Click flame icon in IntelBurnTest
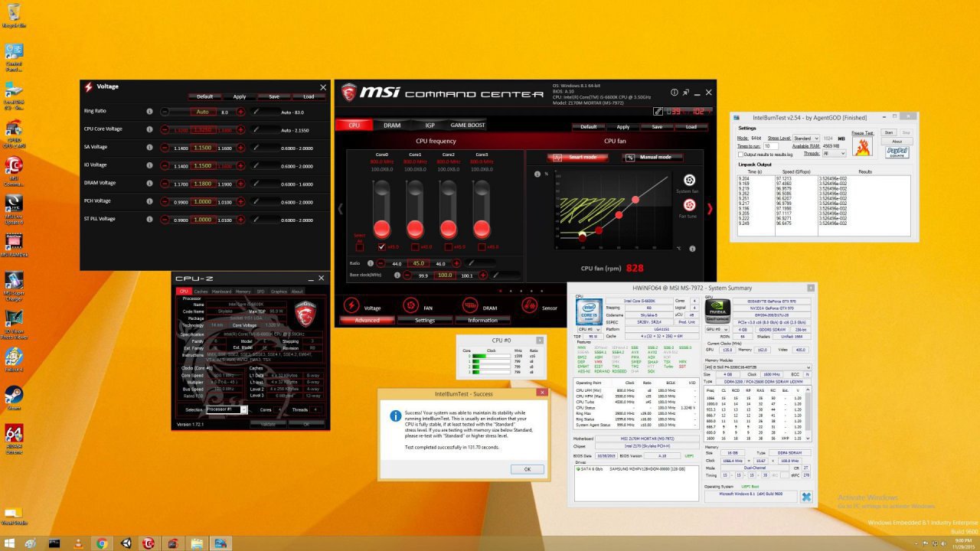 tap(861, 145)
